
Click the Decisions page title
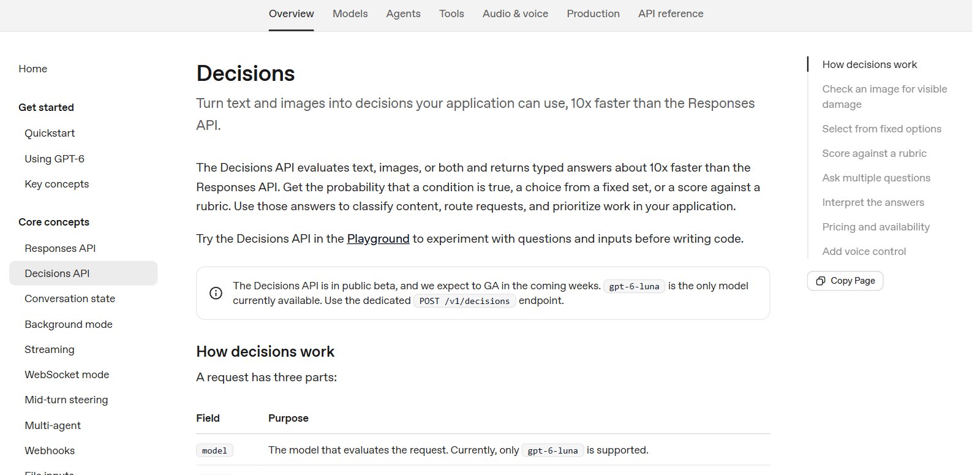tap(246, 74)
